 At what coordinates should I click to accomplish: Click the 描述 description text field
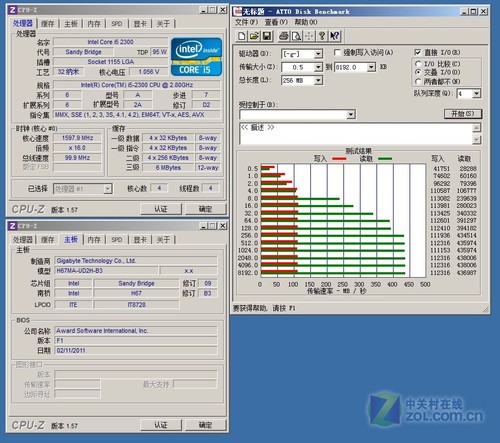coord(356,134)
